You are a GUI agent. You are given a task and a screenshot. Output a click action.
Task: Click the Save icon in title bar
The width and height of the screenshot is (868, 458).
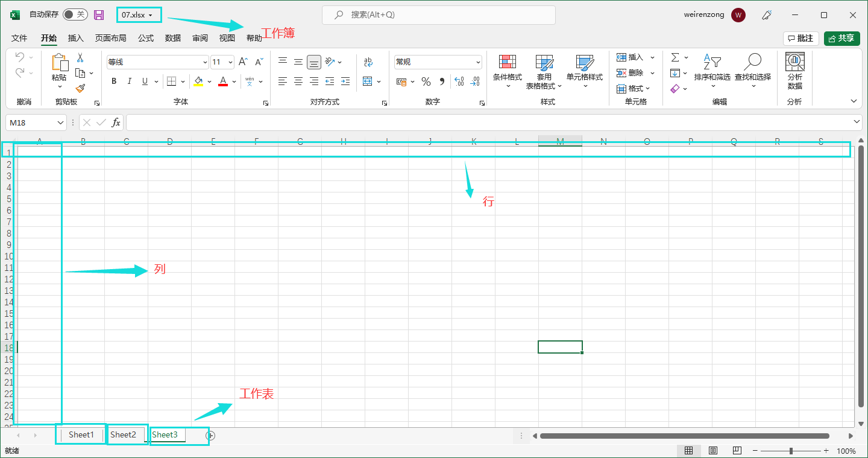point(99,14)
